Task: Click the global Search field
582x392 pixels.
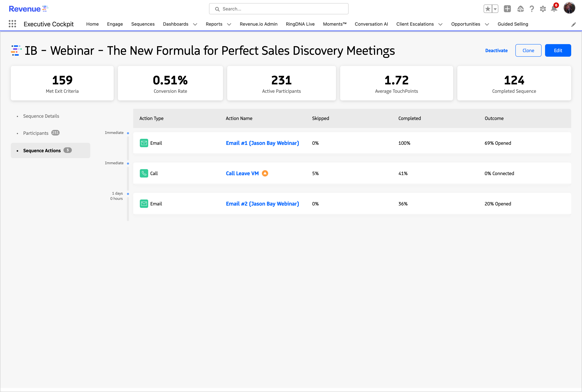Action: tap(279, 9)
